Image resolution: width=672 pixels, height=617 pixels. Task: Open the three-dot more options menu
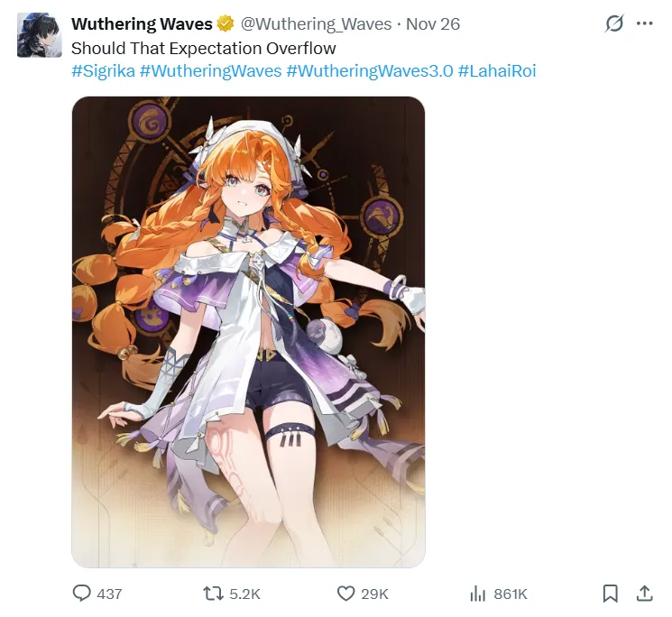[x=645, y=23]
